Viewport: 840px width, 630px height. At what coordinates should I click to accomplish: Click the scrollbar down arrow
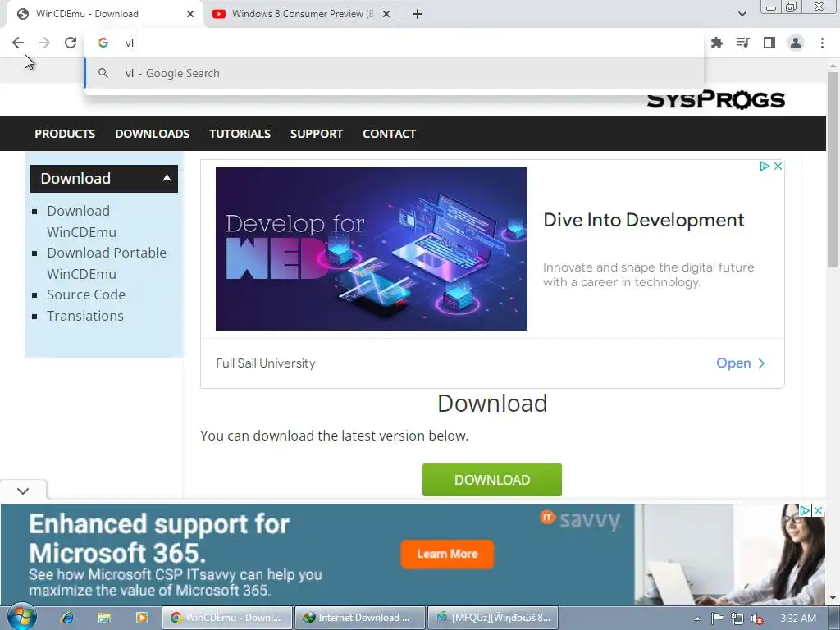point(833,598)
